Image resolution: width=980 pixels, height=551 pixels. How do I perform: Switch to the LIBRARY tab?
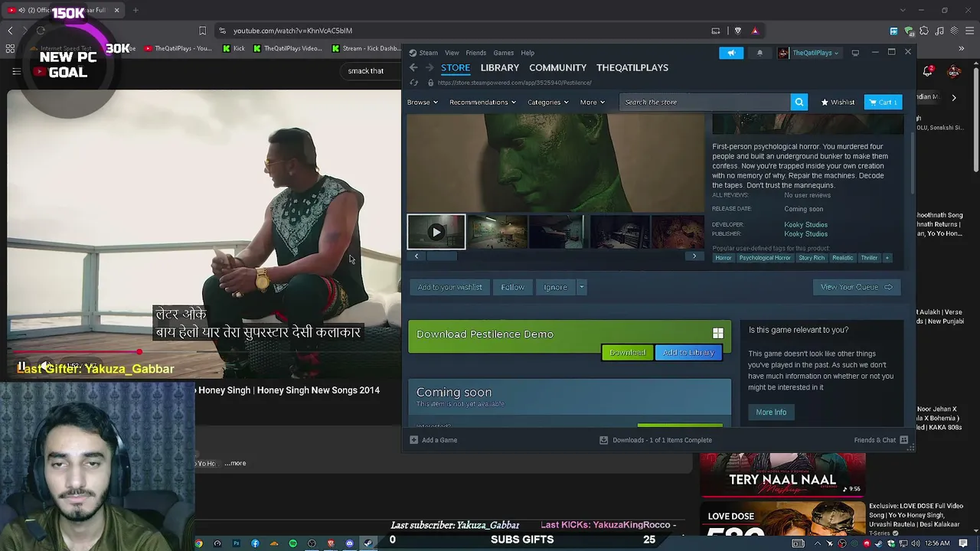(500, 67)
